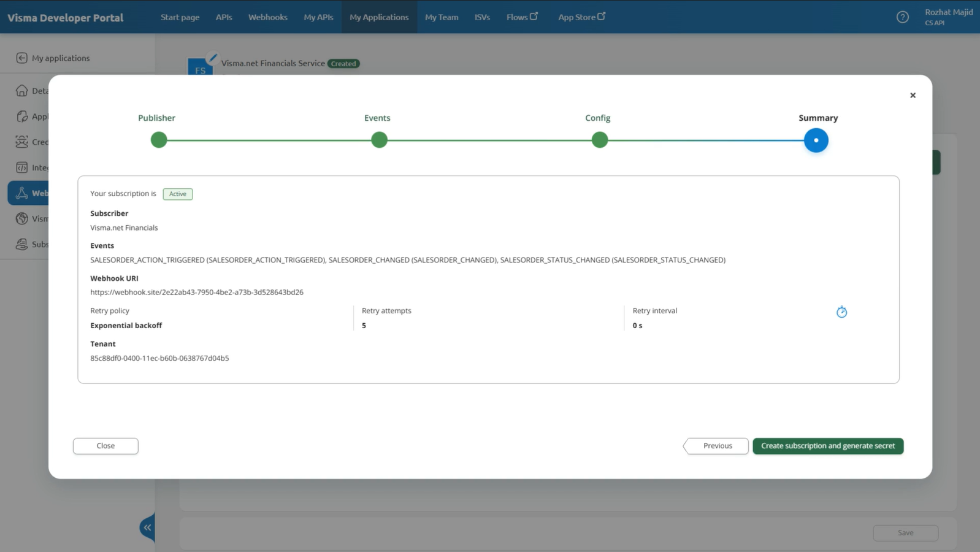Collapse the sidebar with double chevron
Screen dimensions: 980x552
point(147,527)
